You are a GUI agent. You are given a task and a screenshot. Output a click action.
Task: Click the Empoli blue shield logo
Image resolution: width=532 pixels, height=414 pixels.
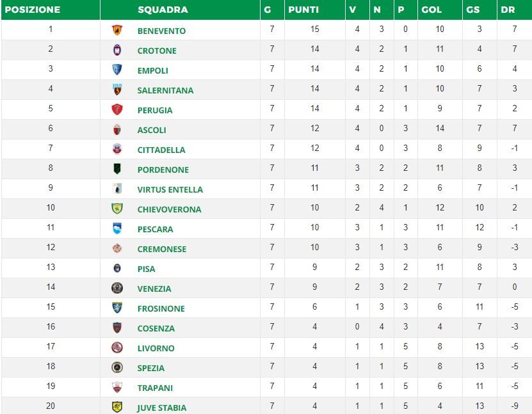click(117, 70)
